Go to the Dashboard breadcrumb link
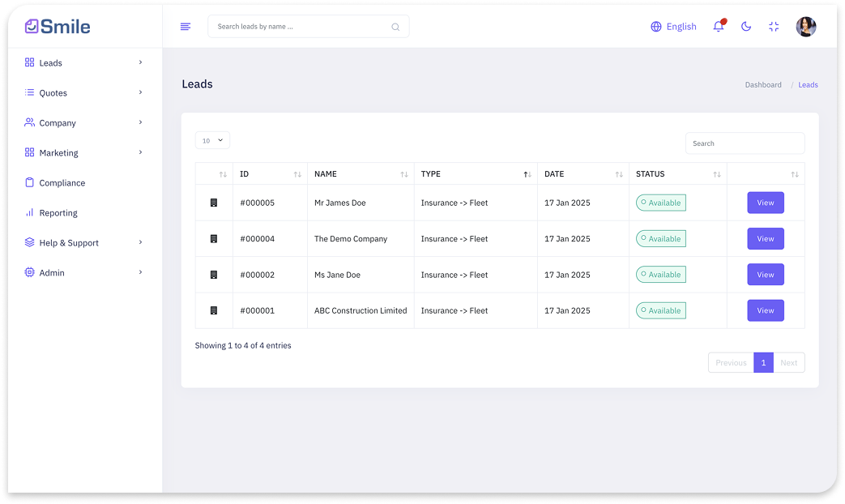This screenshot has width=845, height=504. [763, 85]
